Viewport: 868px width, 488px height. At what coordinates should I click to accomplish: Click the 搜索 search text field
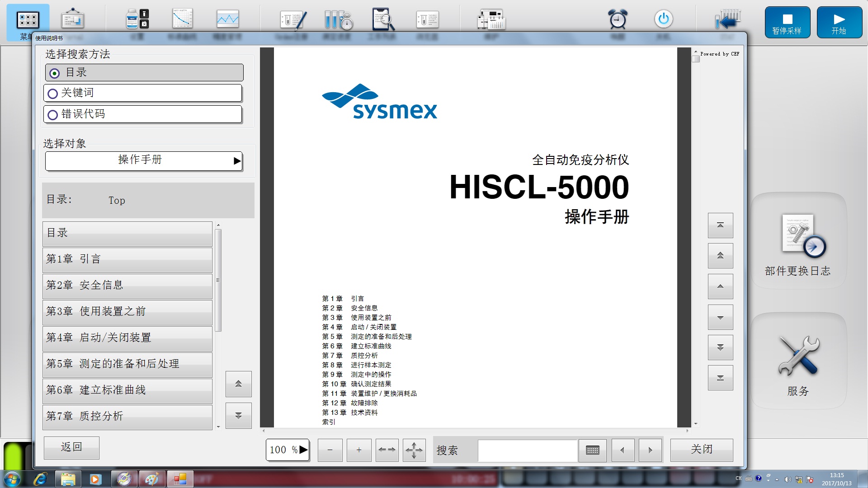[527, 450]
